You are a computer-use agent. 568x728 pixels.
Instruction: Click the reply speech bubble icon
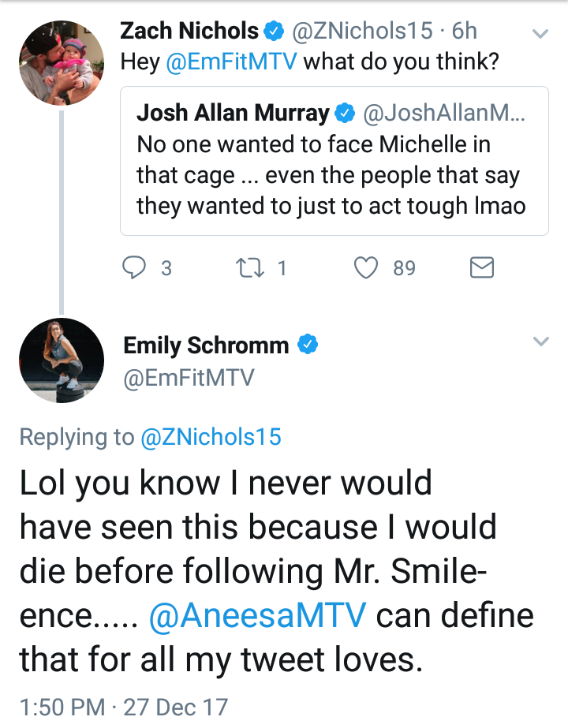point(134,268)
